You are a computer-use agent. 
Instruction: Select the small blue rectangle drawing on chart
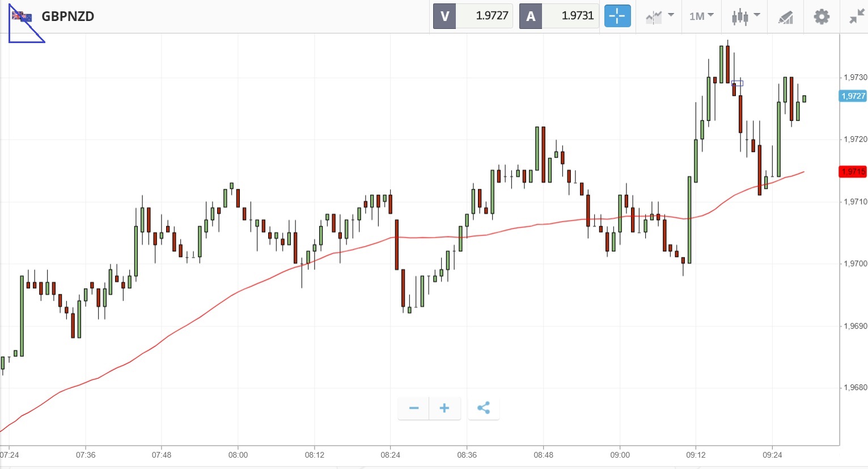click(737, 83)
